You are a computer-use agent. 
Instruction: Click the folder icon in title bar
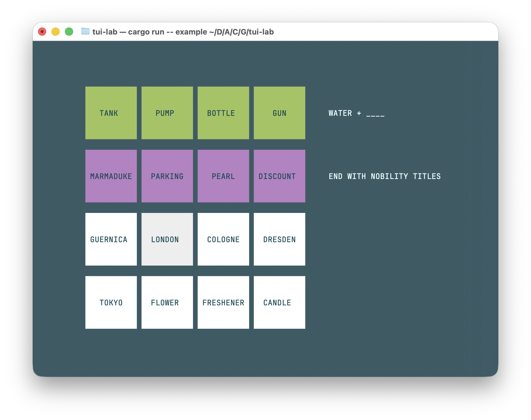[x=85, y=31]
